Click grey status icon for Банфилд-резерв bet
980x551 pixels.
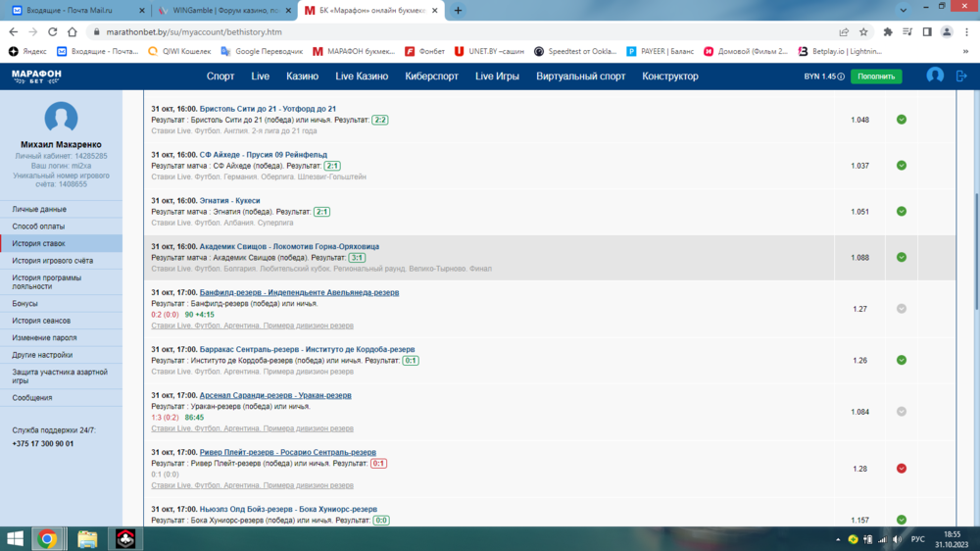901,309
